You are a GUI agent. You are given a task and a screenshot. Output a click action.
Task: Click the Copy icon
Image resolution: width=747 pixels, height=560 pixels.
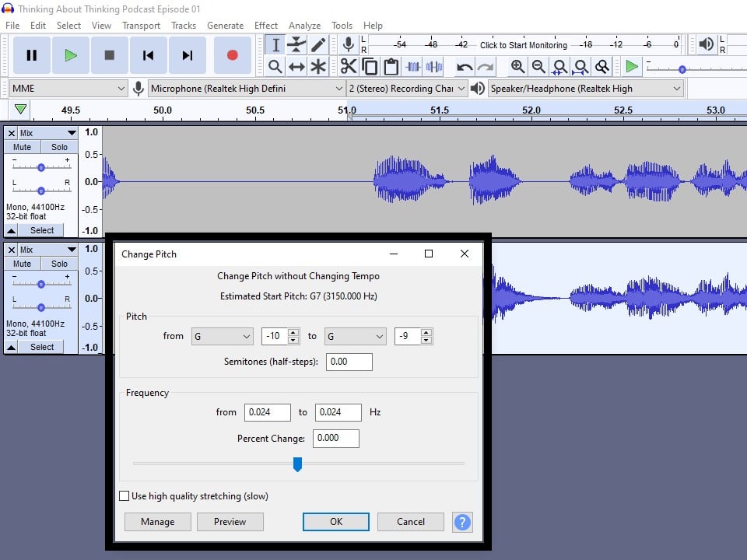point(370,67)
